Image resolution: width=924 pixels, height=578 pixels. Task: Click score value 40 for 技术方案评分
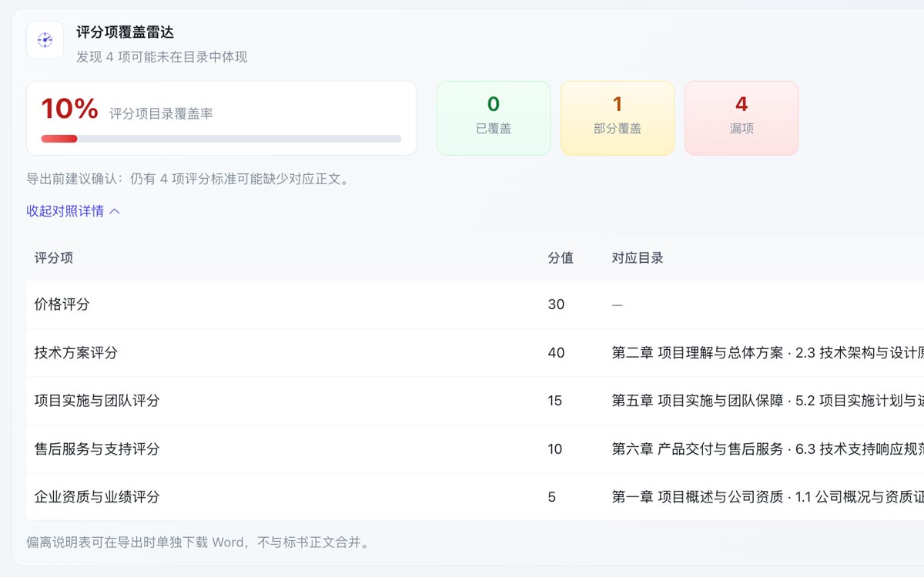tap(556, 353)
